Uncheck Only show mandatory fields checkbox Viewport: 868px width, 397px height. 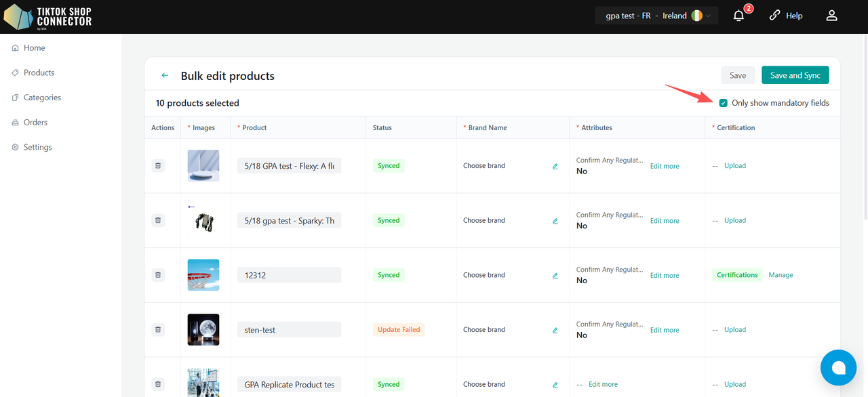724,103
